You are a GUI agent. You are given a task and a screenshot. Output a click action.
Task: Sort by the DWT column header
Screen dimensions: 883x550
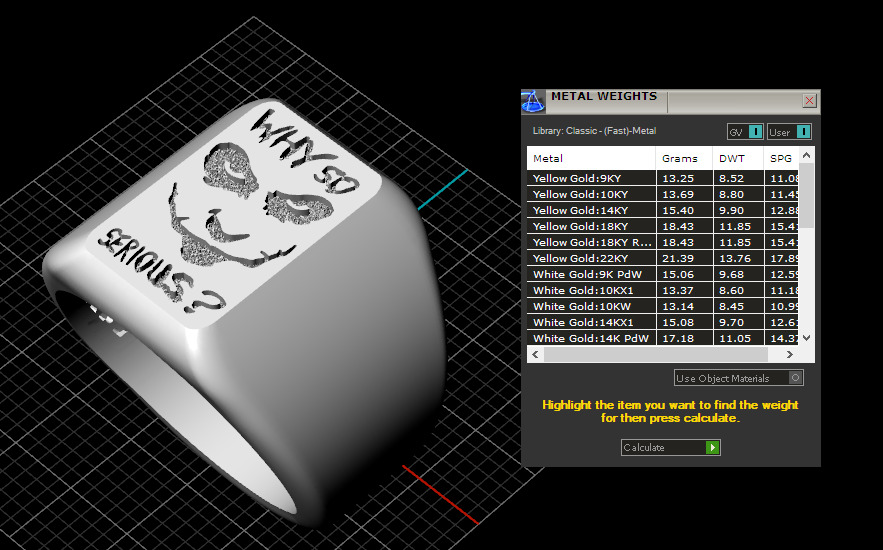(738, 158)
